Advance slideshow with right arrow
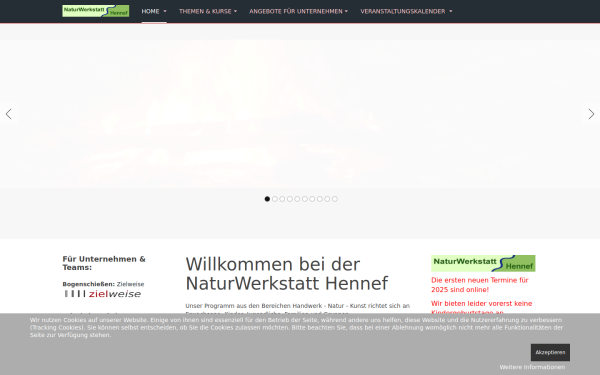The height and width of the screenshot is (375, 600). coord(591,114)
